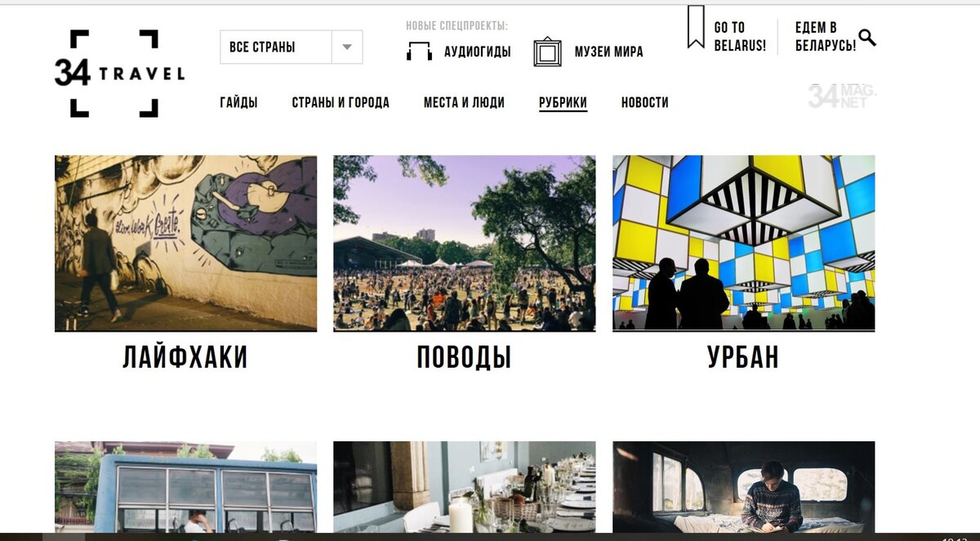
Task: Open the Новости section
Action: coord(644,102)
